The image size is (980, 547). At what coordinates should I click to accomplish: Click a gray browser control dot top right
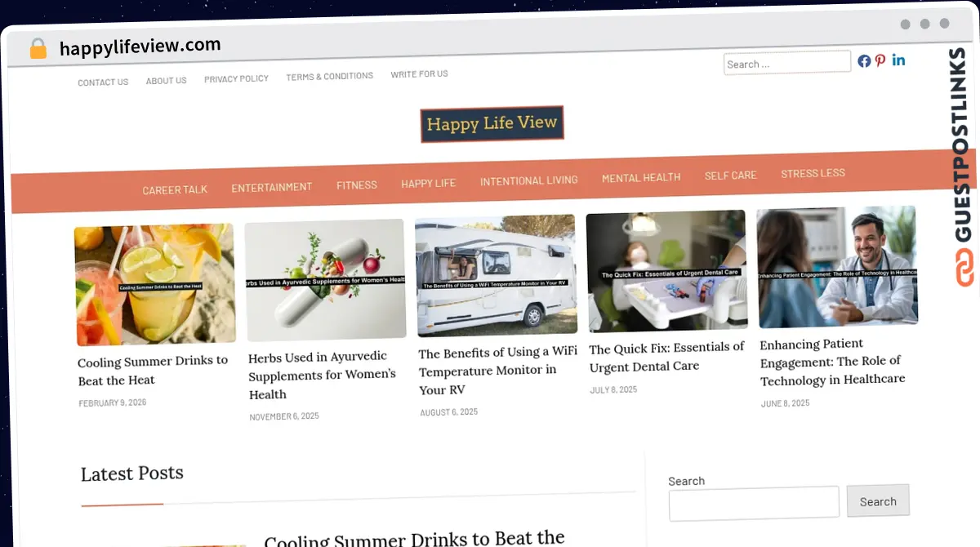tap(906, 24)
